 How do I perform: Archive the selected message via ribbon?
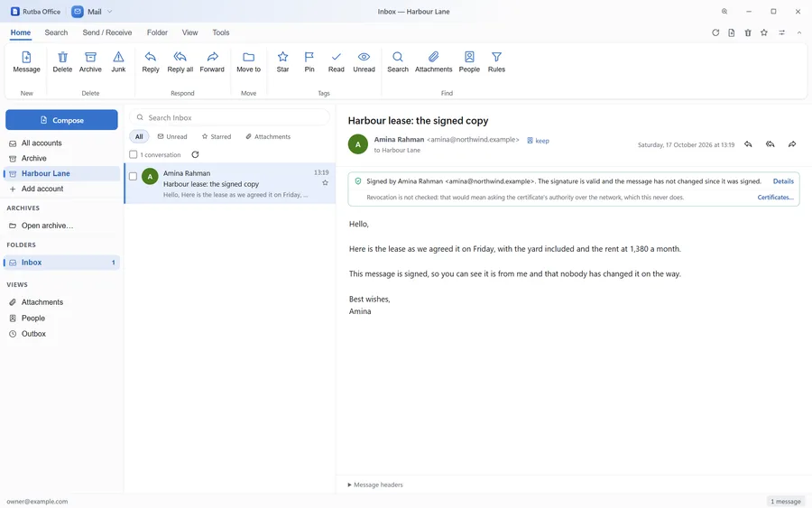coord(90,62)
